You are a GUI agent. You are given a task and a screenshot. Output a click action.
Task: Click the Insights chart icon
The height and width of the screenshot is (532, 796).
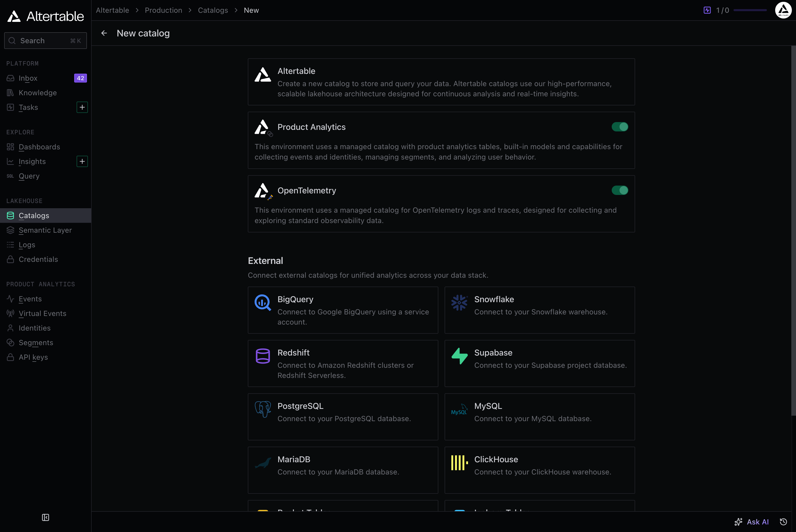10,161
